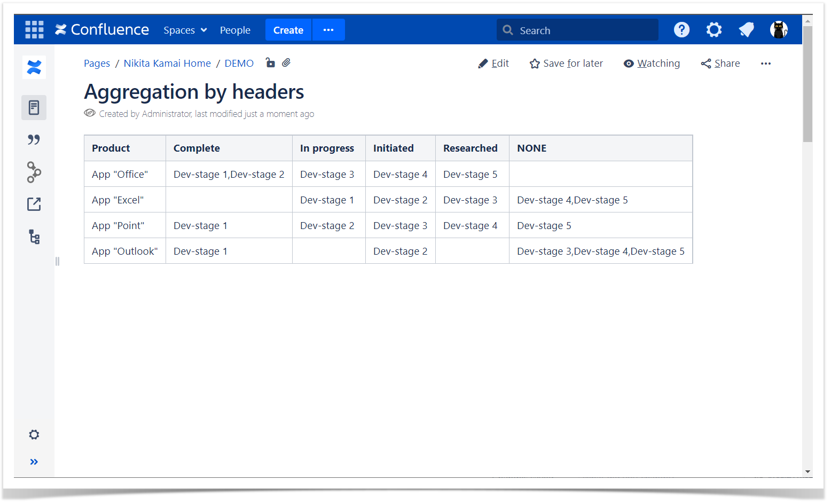
Task: Open the settings gear in header
Action: (x=714, y=30)
